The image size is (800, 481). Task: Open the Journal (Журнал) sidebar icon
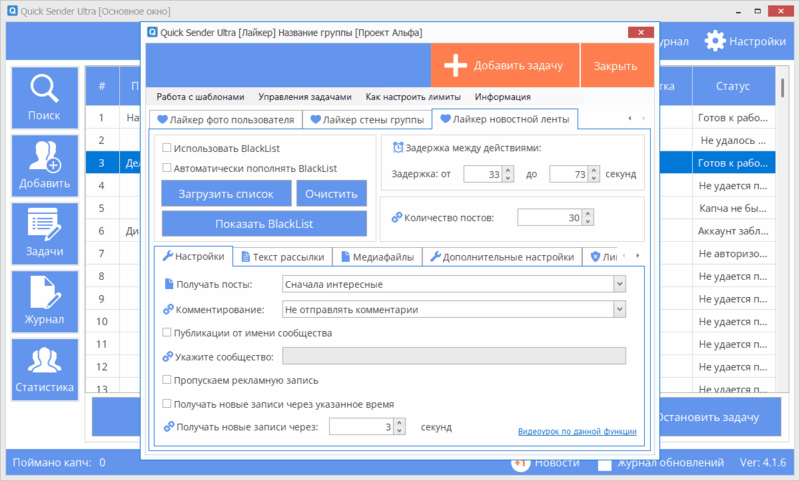click(44, 294)
